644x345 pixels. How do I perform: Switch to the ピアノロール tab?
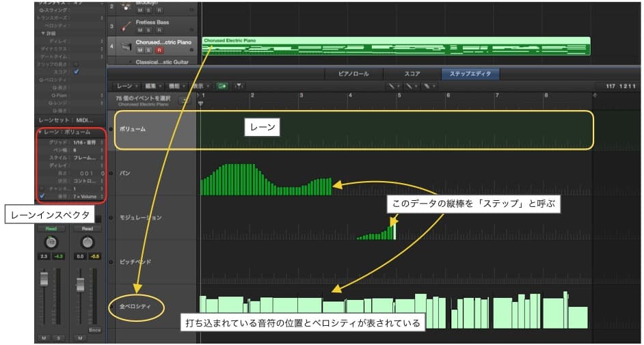353,74
